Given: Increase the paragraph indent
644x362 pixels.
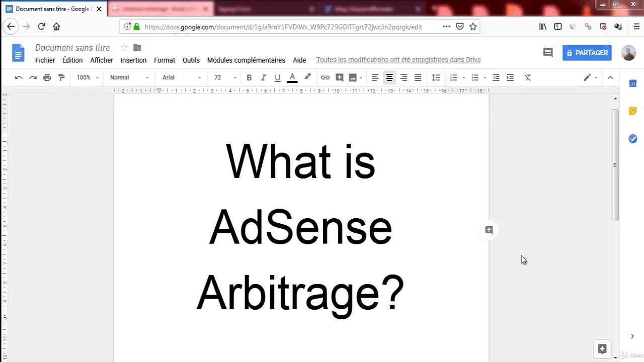Looking at the screenshot, I should (510, 77).
